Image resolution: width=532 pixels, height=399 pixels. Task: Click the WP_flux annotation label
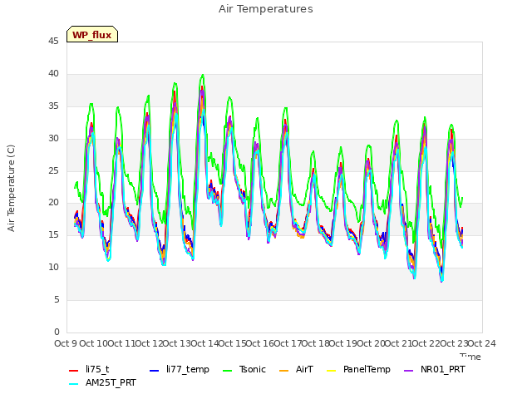92,35
